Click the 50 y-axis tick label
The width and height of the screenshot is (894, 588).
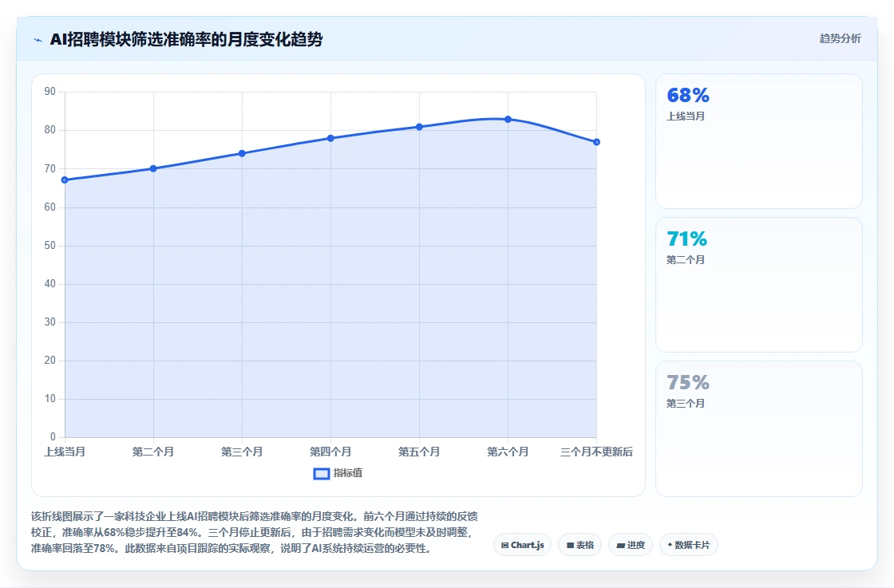[x=50, y=246]
